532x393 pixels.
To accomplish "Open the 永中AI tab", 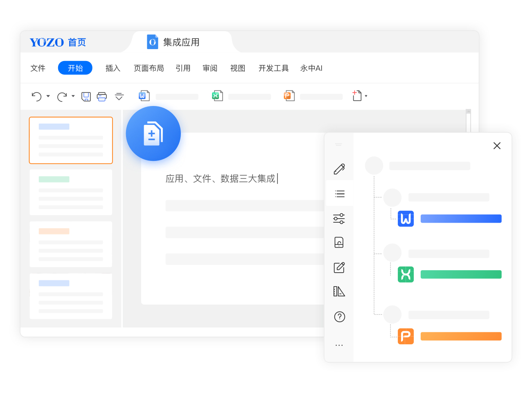I will pos(311,68).
